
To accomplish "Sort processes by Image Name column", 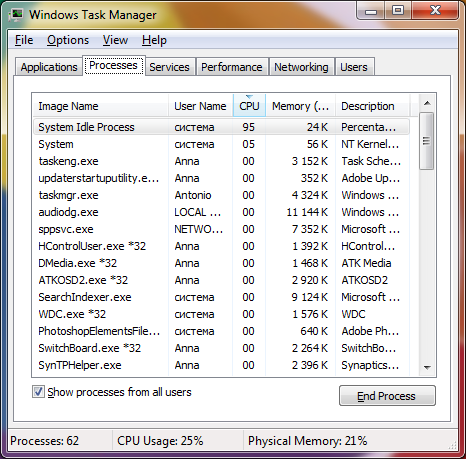I will click(x=100, y=106).
